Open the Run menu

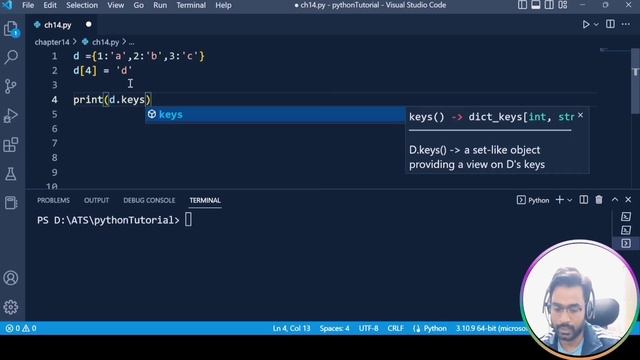coord(160,5)
